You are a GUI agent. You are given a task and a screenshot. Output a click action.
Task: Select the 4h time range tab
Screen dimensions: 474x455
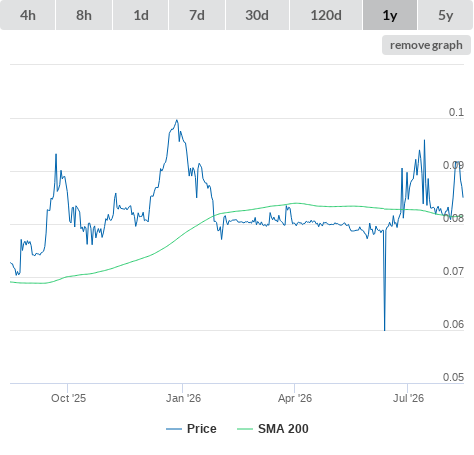coord(28,15)
